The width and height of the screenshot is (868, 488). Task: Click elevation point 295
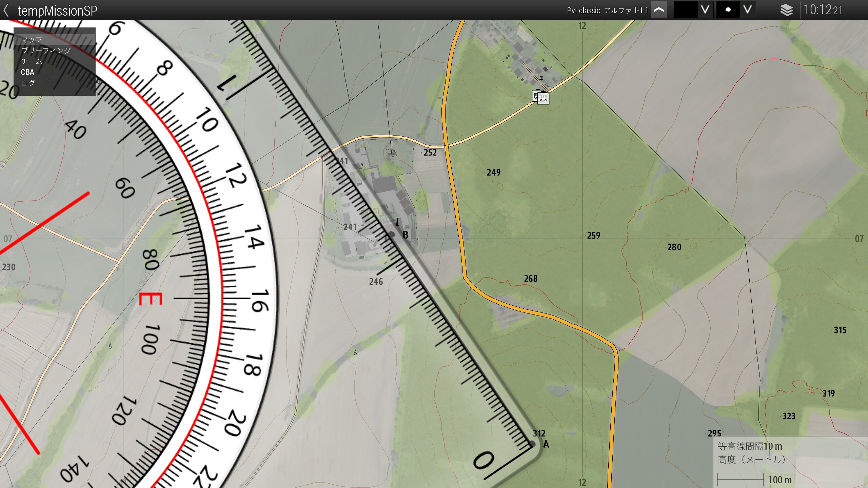(714, 433)
